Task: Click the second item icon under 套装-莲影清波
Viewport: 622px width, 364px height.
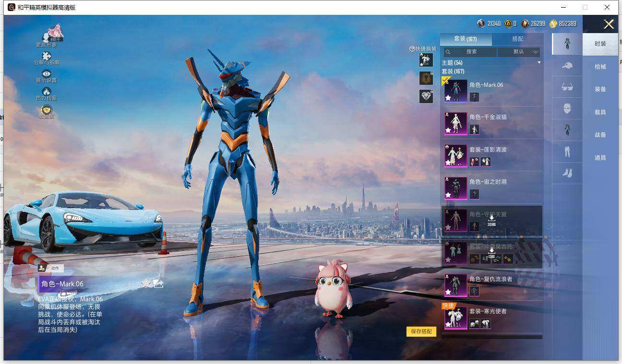Action: coord(486,162)
